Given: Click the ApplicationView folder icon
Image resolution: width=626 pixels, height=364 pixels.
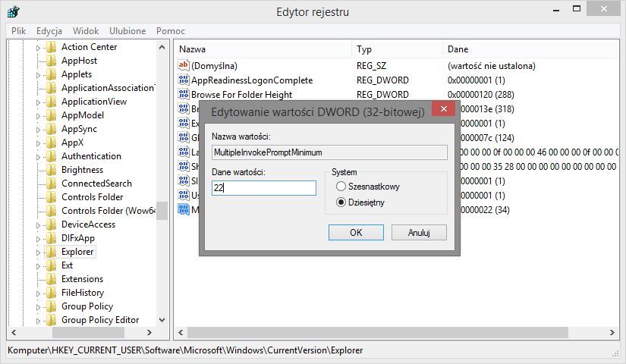Looking at the screenshot, I should [x=51, y=102].
